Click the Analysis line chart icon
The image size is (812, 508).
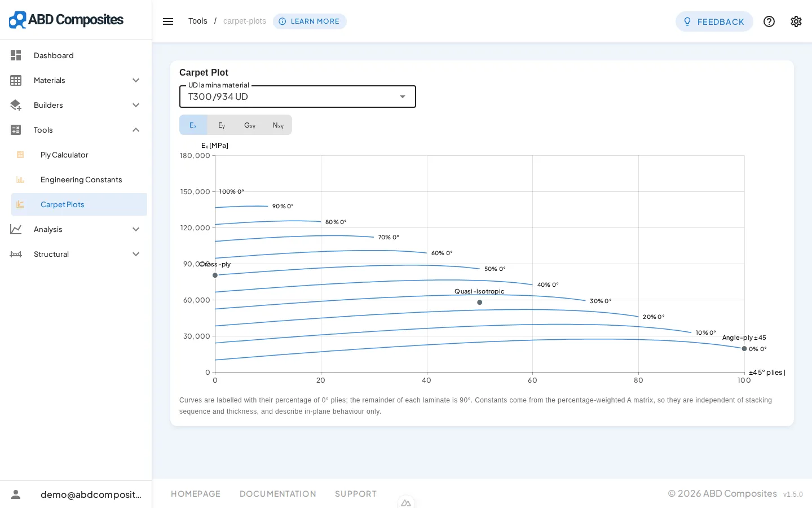pos(16,229)
